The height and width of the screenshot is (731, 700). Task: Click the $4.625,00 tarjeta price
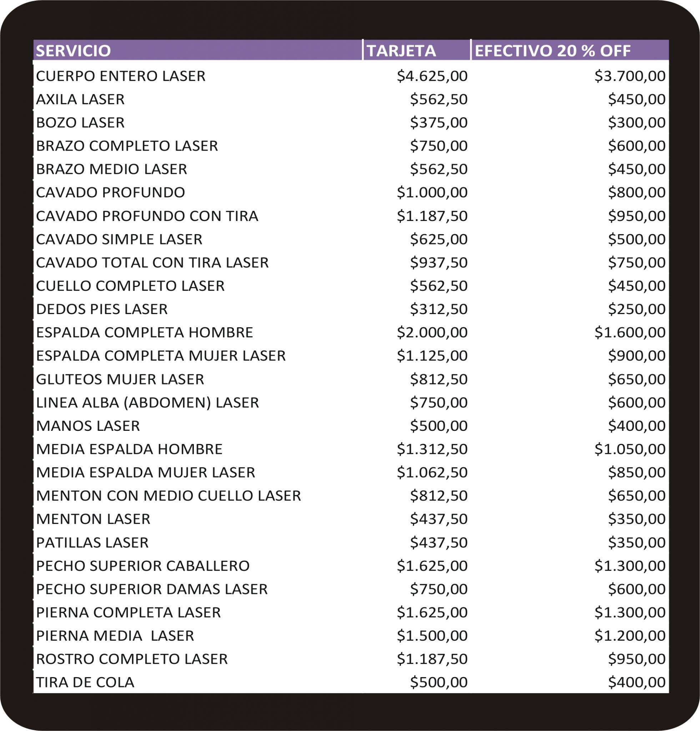pyautogui.click(x=432, y=76)
